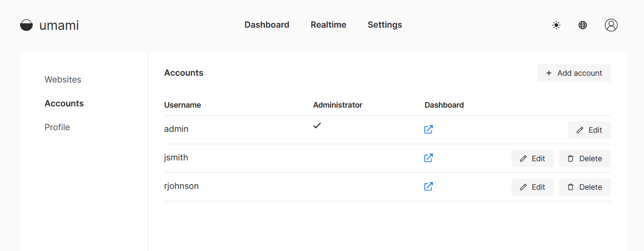Go to the Dashboard nav item

(267, 25)
